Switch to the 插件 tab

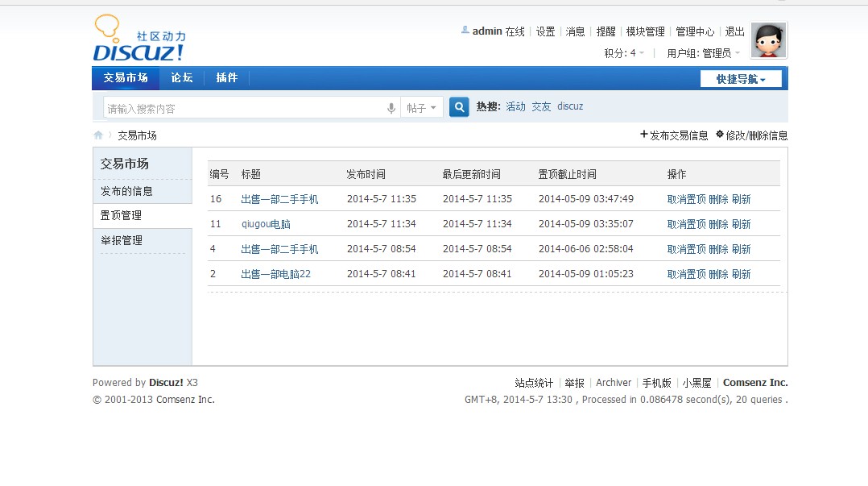227,77
